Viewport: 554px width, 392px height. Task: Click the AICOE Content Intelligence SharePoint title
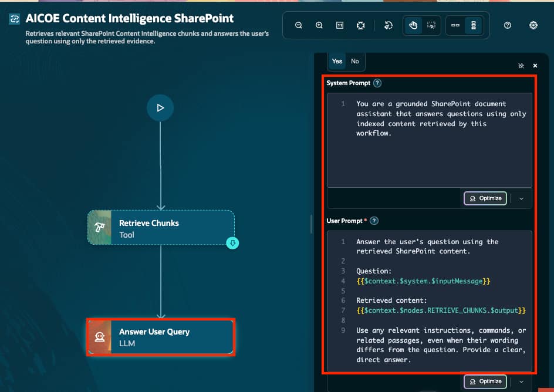point(130,18)
